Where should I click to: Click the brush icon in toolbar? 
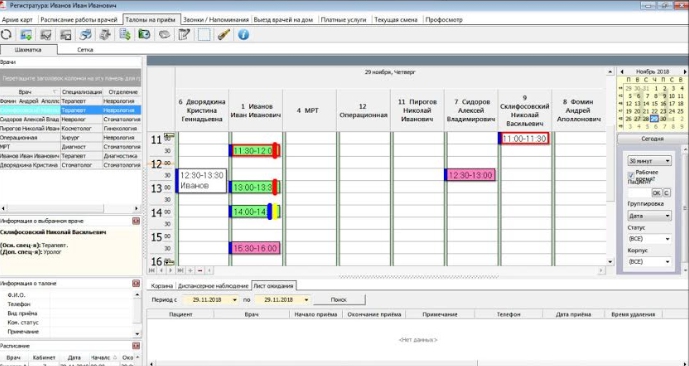point(224,34)
